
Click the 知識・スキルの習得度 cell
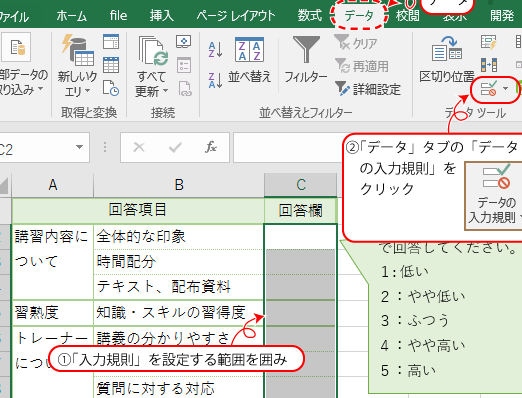pyautogui.click(x=179, y=313)
